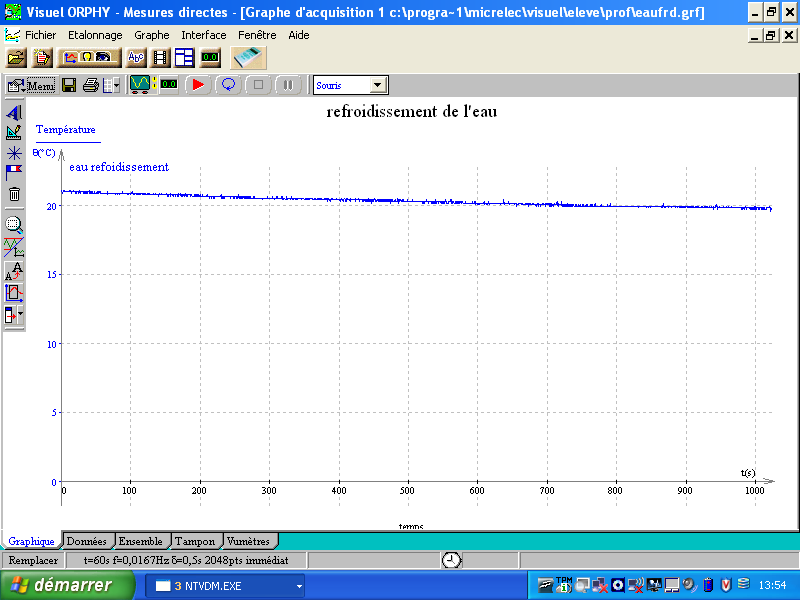Save the graph with the floppy disk icon
Viewport: 800px width, 600px height.
tap(69, 85)
